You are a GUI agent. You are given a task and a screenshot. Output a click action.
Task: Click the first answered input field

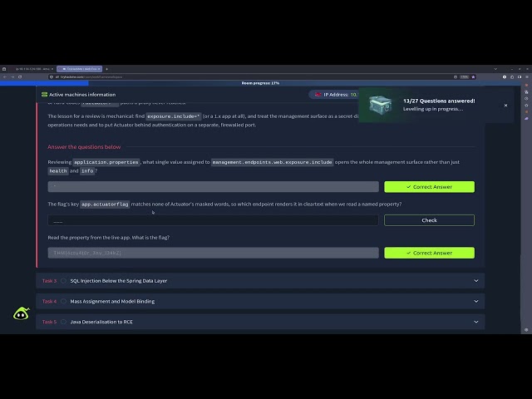click(213, 186)
